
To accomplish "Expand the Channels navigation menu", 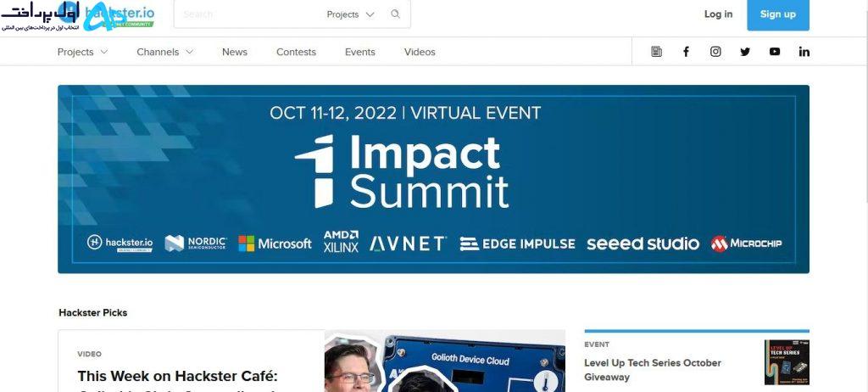I will 165,52.
